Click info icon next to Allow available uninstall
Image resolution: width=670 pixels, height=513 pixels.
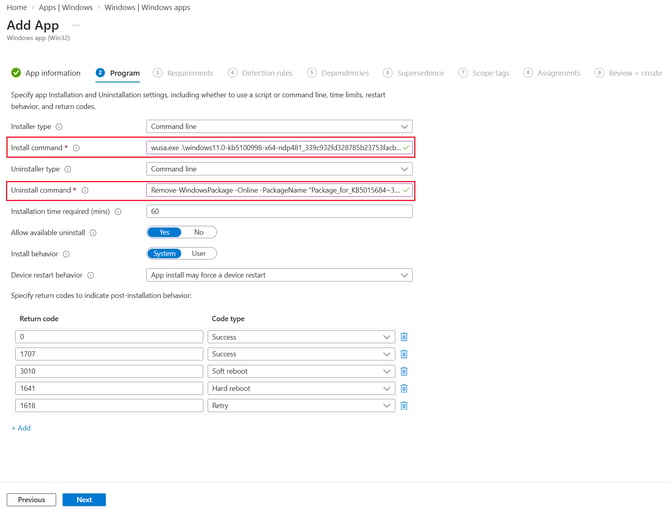point(93,233)
